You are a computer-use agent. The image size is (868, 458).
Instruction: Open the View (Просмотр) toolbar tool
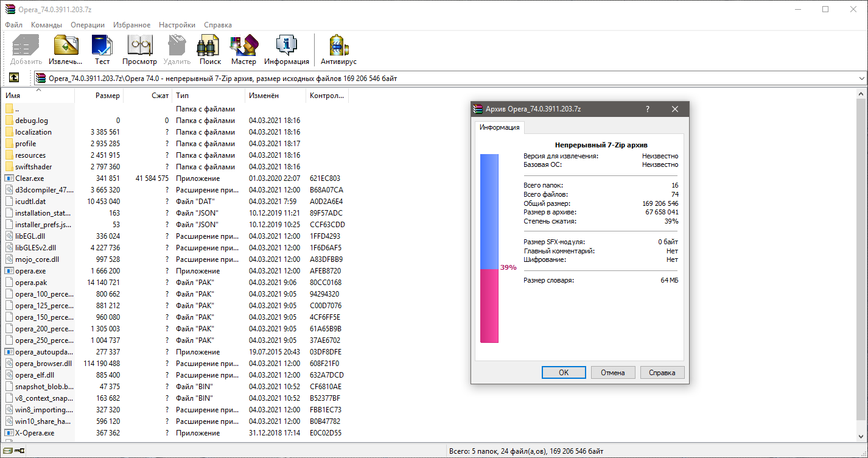coord(139,47)
